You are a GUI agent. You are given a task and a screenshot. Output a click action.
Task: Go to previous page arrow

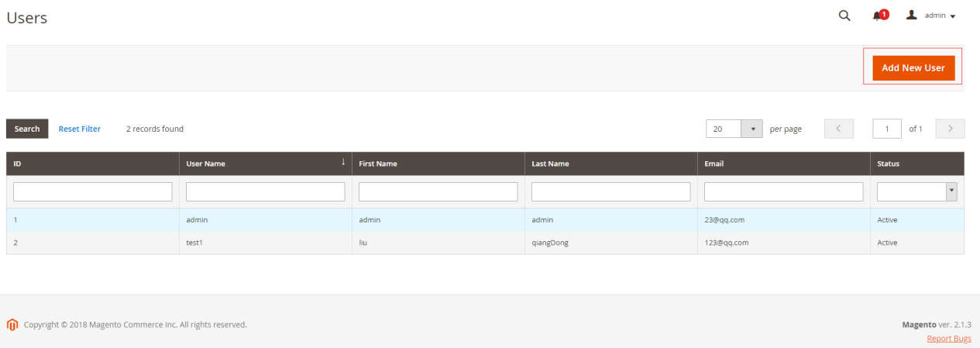[x=839, y=129]
